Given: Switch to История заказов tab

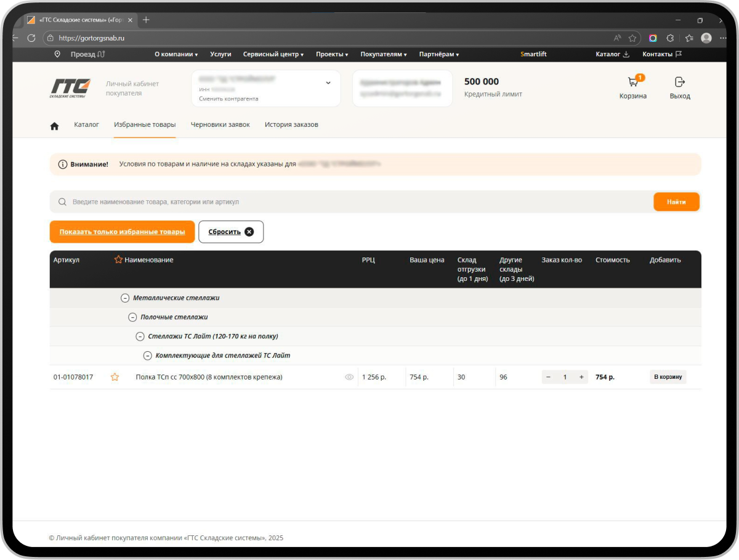Looking at the screenshot, I should coord(291,124).
